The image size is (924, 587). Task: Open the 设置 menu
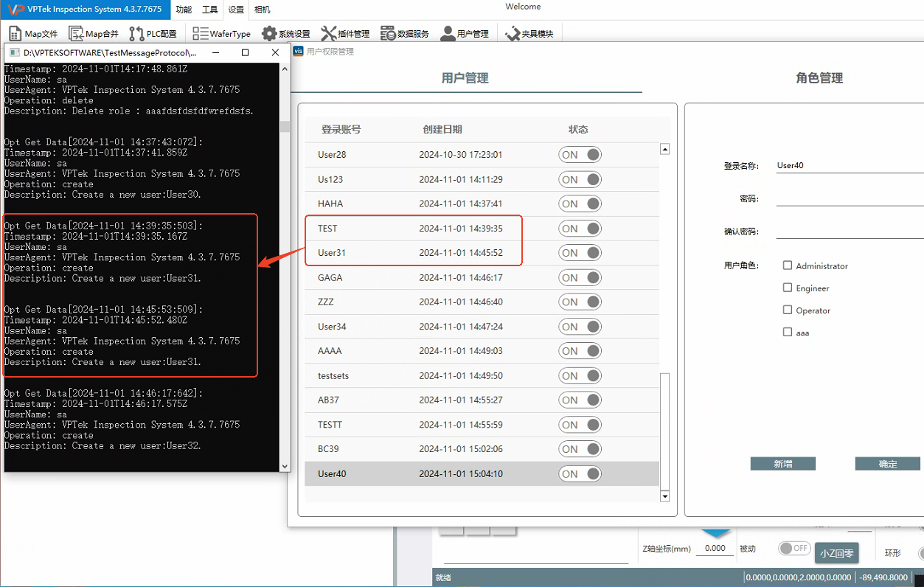pos(236,10)
